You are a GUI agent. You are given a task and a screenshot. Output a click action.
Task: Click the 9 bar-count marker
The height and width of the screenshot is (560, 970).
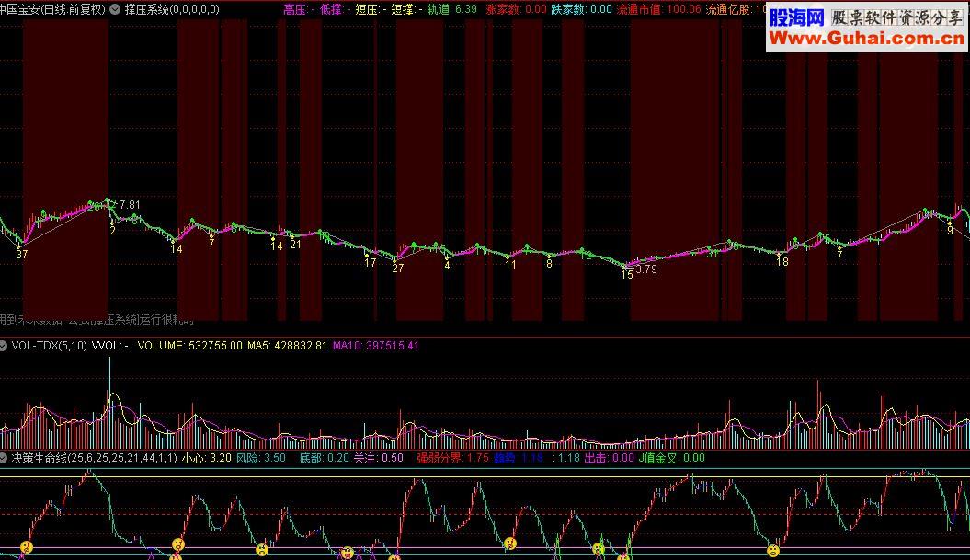pos(950,231)
